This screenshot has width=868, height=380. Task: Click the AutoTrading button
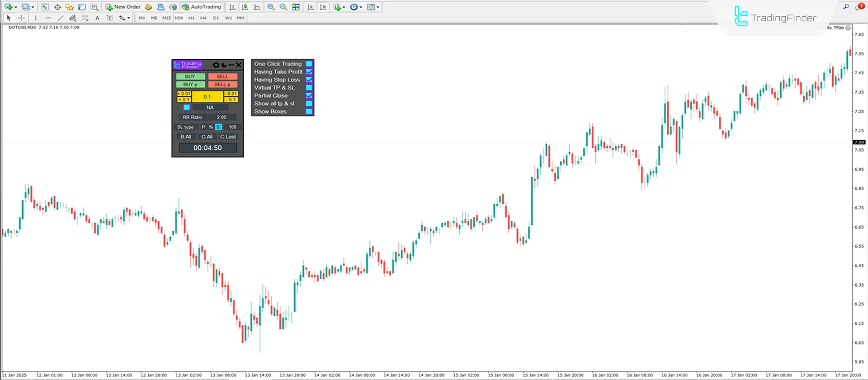pyautogui.click(x=201, y=7)
